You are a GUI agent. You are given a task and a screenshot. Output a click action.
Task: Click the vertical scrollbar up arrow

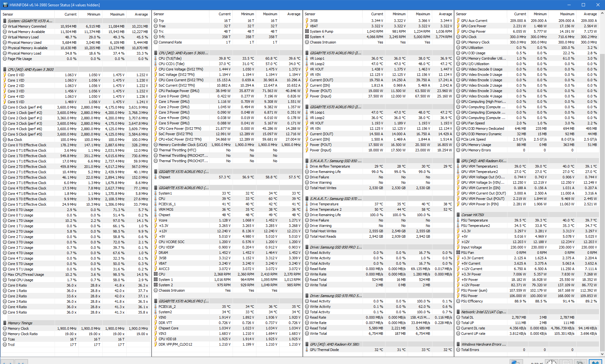coord(602,14)
